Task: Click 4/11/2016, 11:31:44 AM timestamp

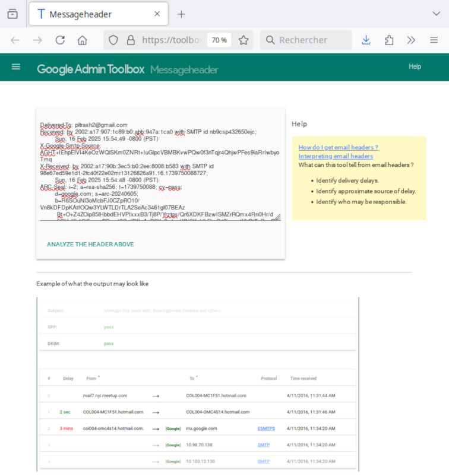Action: pos(311,395)
